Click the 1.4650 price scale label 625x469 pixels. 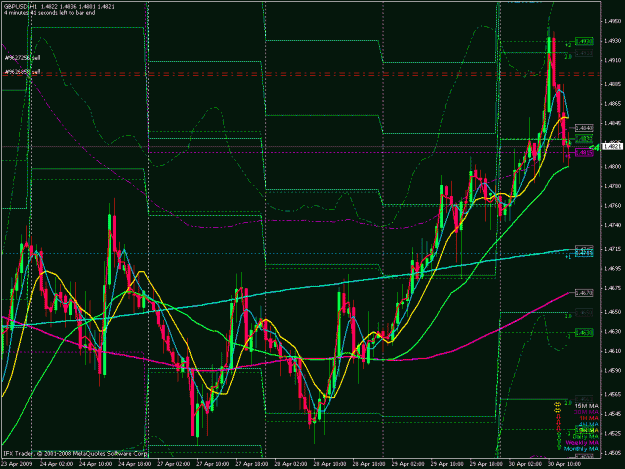(612, 312)
